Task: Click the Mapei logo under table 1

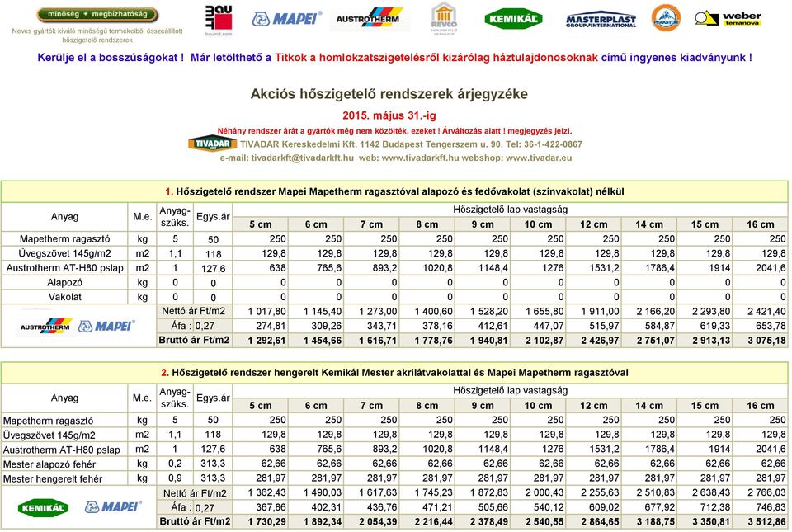Action: coord(106,326)
